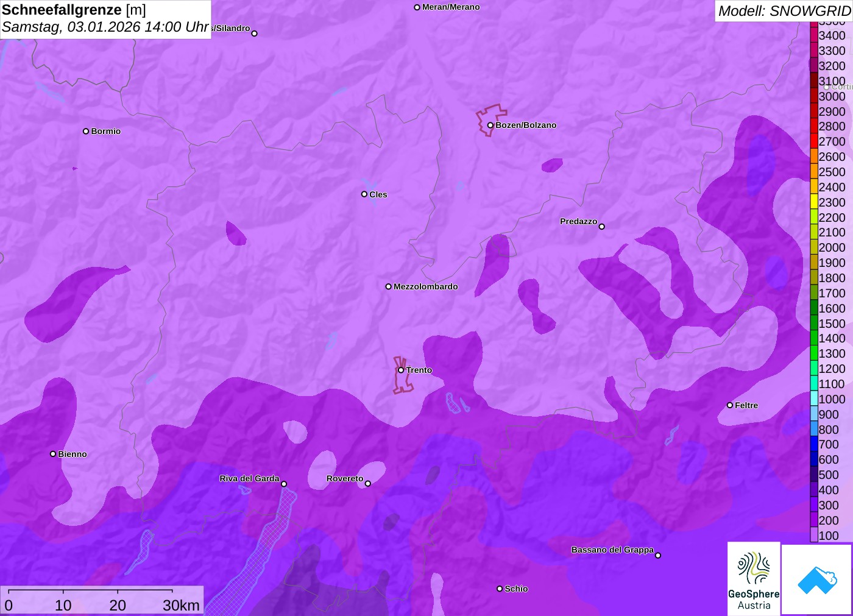
Task: Click the Mezzolombardo city marker dot
Action: click(389, 286)
